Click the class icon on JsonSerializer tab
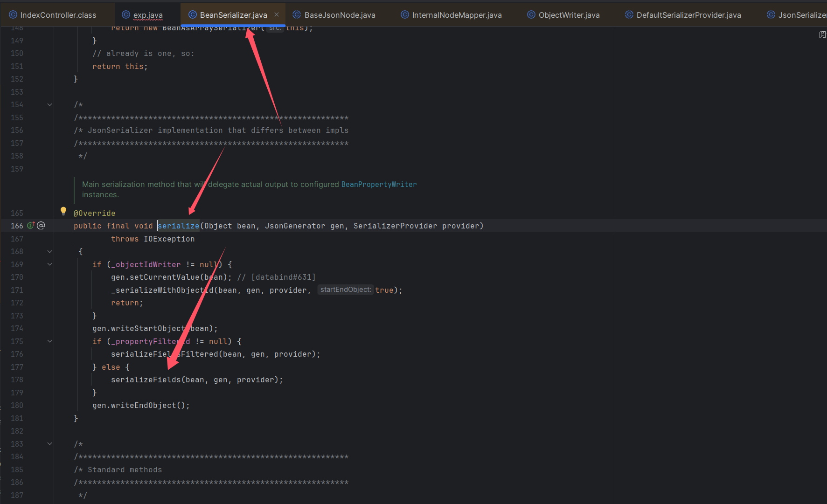This screenshot has height=504, width=827. tap(771, 14)
